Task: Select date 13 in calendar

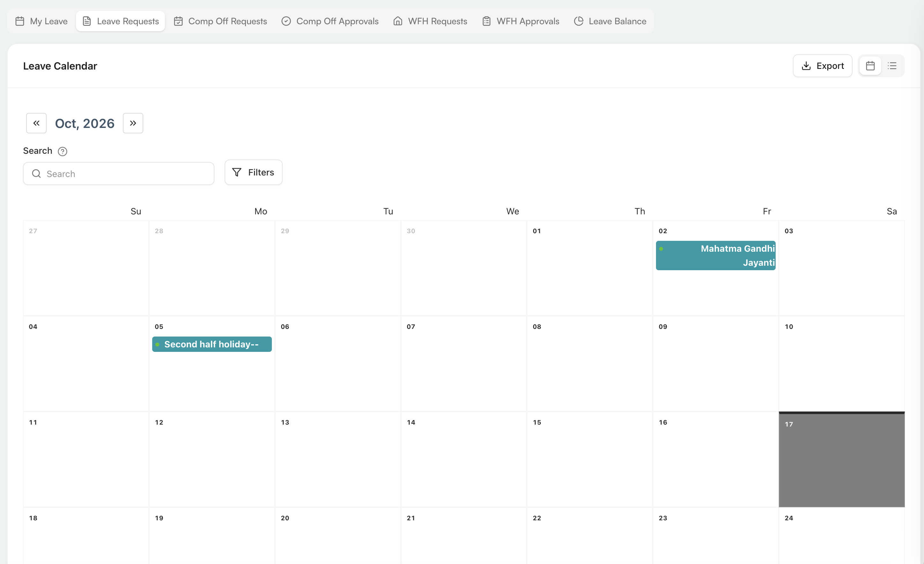Action: [x=338, y=459]
